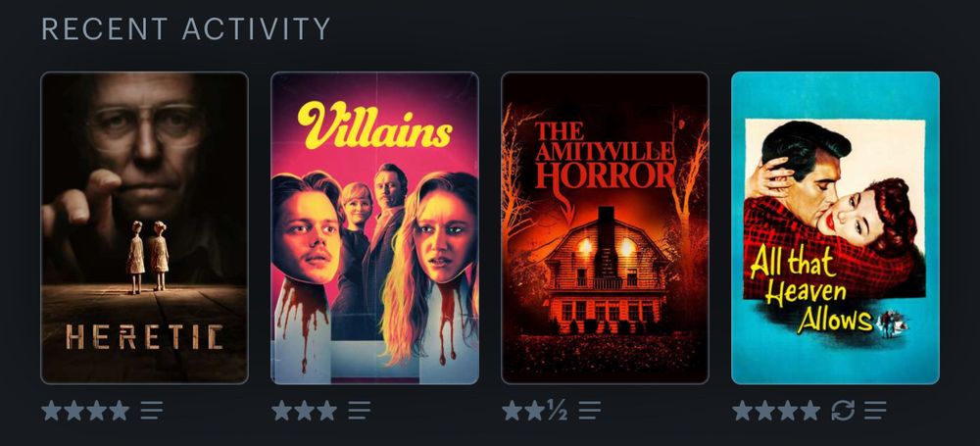The width and height of the screenshot is (980, 446).
Task: Click the first star under Heretic
Action: click(x=52, y=411)
